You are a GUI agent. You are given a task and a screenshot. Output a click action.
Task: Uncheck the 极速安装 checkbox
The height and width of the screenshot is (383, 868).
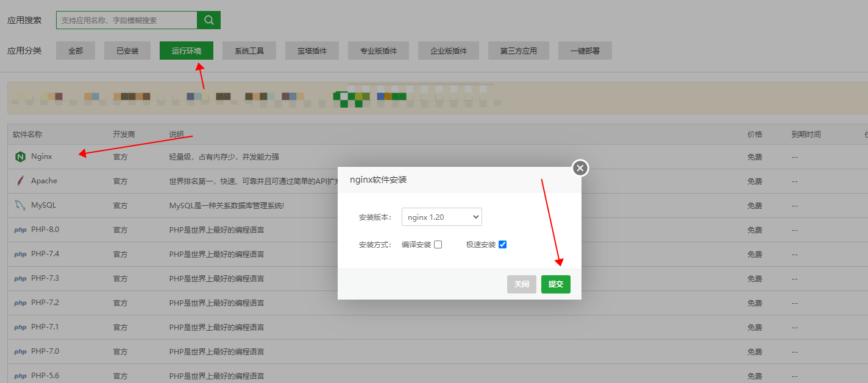point(502,245)
